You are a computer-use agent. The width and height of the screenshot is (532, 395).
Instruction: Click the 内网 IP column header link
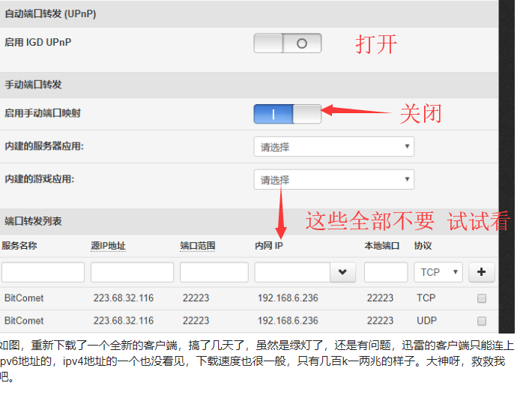269,246
